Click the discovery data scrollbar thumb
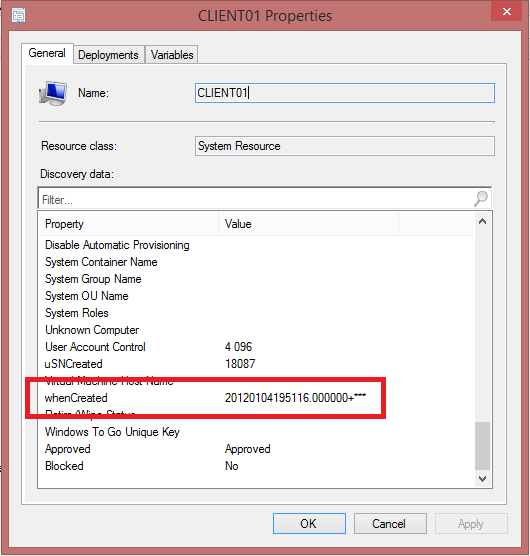 click(482, 445)
